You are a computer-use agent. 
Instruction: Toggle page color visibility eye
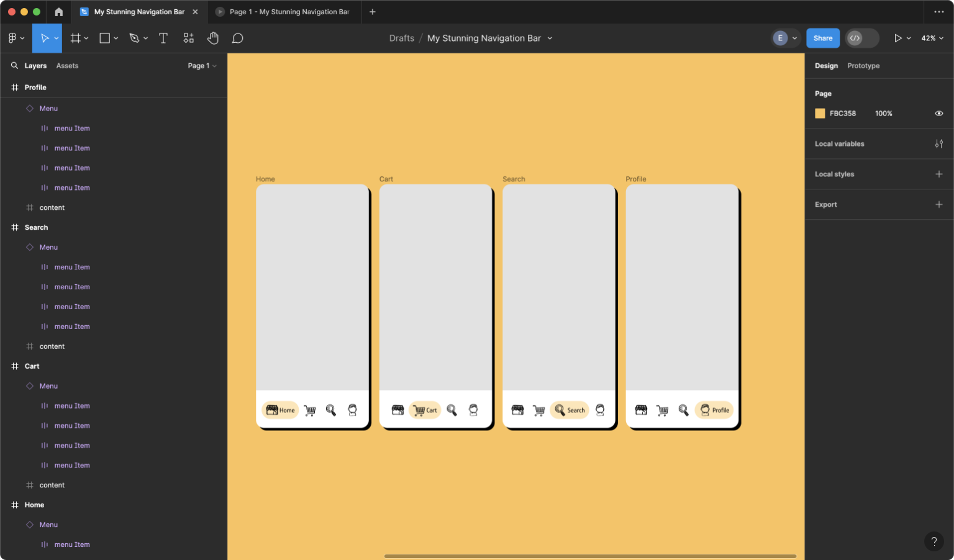point(938,113)
